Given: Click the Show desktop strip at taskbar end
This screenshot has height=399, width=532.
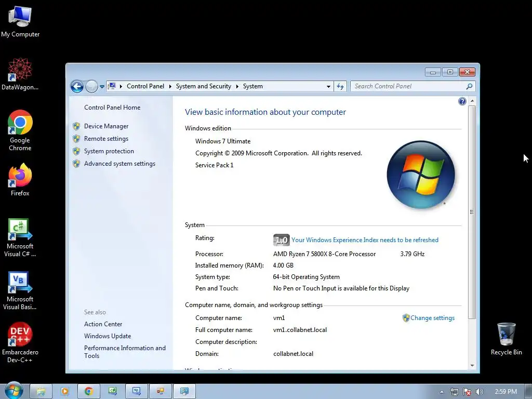Looking at the screenshot, I should [528, 392].
